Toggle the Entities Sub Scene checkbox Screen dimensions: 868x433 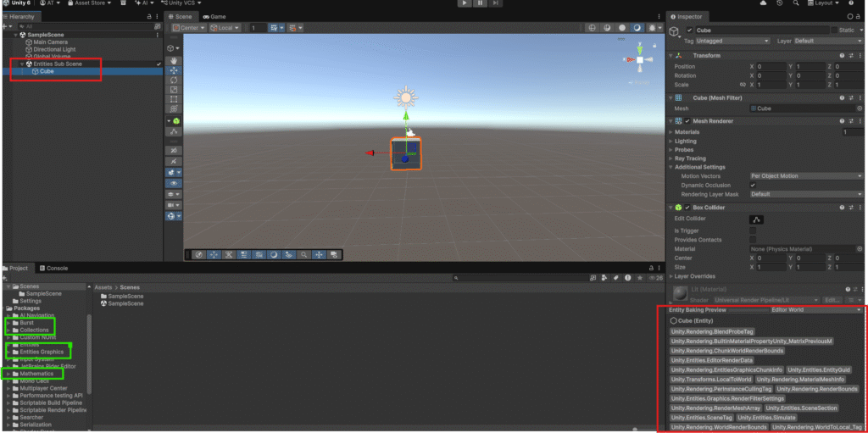(x=159, y=64)
